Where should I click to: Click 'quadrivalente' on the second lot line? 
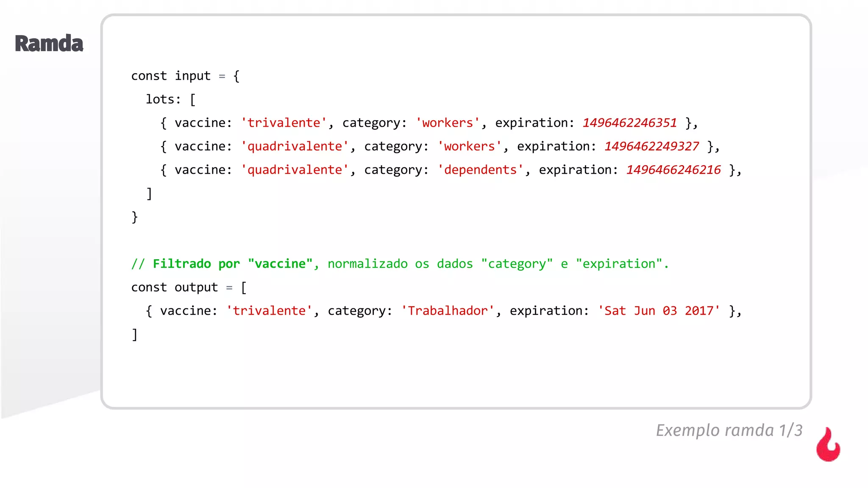(x=295, y=146)
